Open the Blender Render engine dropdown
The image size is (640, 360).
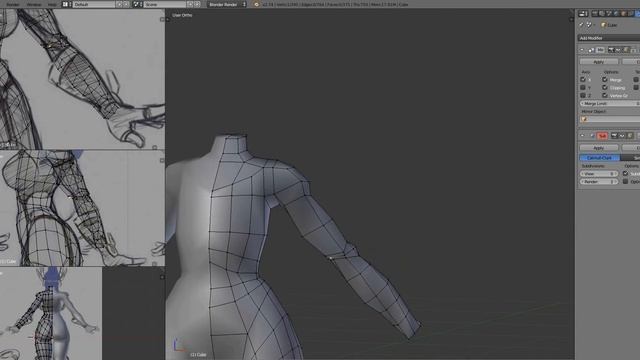[227, 4]
